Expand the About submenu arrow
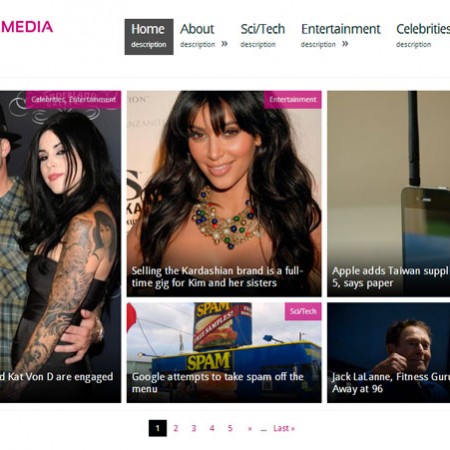 pos(224,44)
